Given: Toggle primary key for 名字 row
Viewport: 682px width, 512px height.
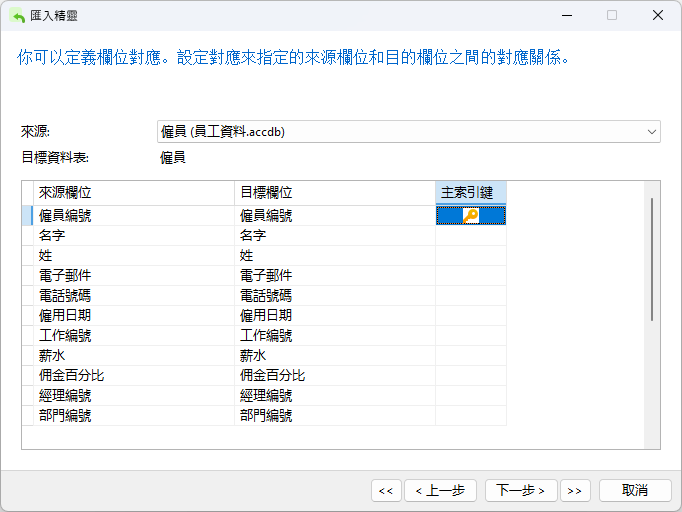Looking at the screenshot, I should pos(471,235).
